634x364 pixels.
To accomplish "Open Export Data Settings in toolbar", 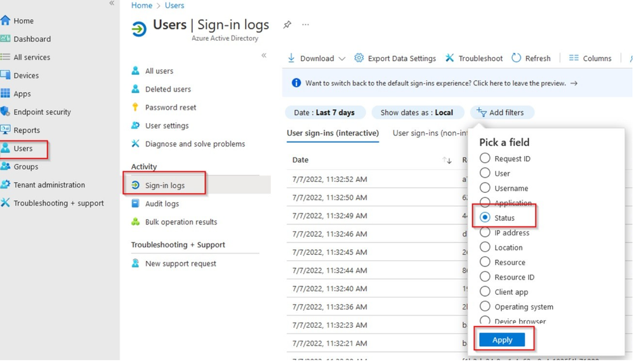I will 395,58.
